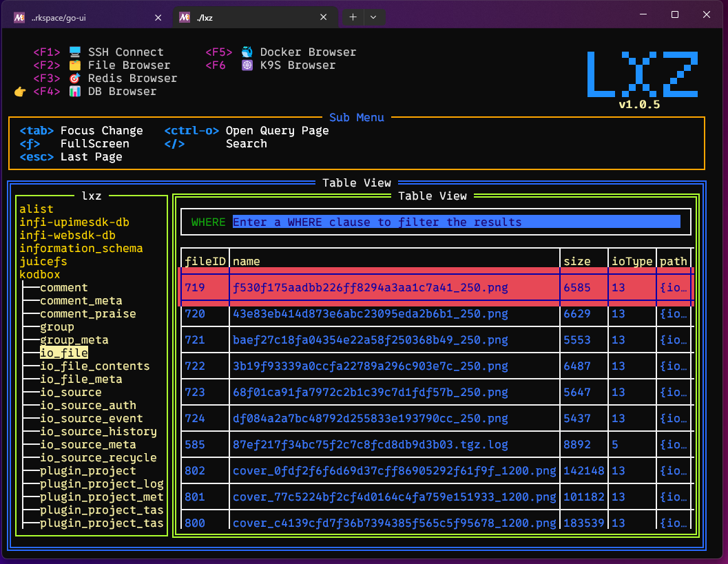Click the cover_77c5224bf2cf4d0164c4fa759e151933_1200.png cell
728x564 pixels.
[x=394, y=497]
